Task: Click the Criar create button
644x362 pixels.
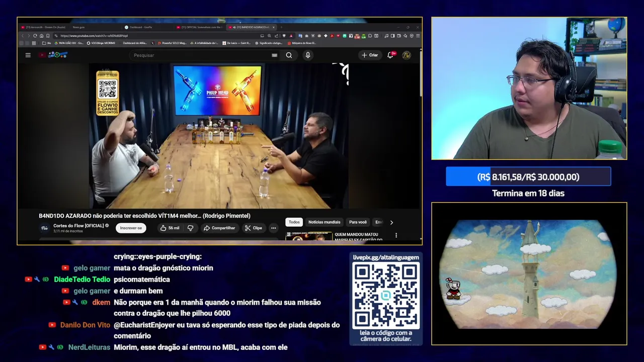Action: pos(370,55)
